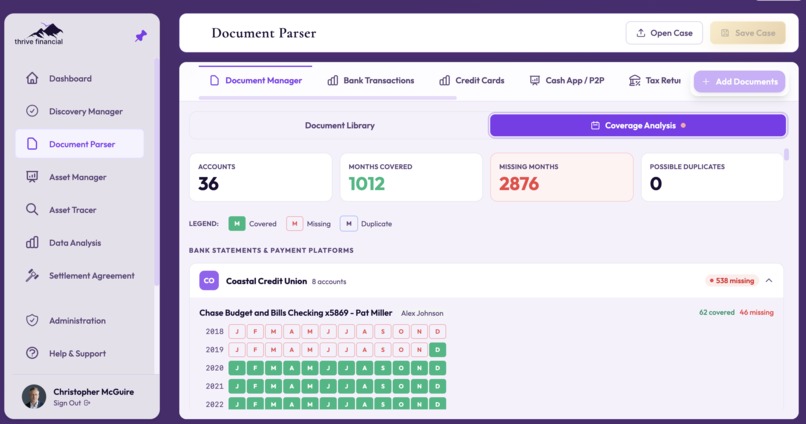The width and height of the screenshot is (806, 424).
Task: Click the thrive financial logo
Action: 39,34
